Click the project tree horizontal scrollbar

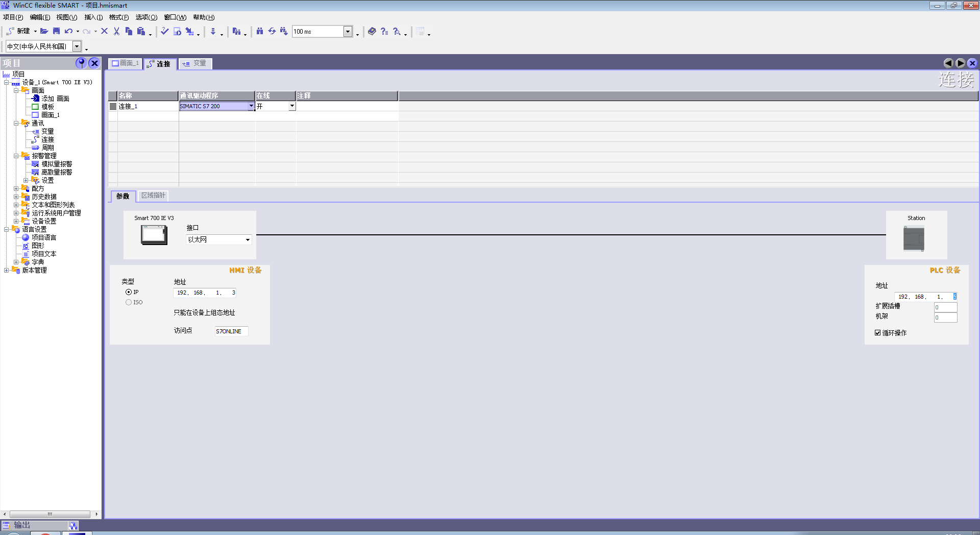[50, 514]
